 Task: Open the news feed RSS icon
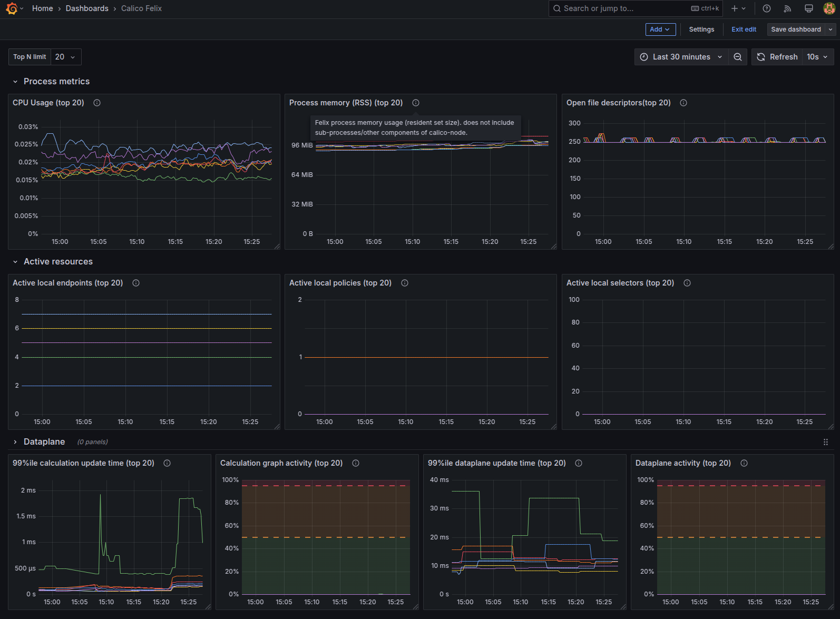787,8
